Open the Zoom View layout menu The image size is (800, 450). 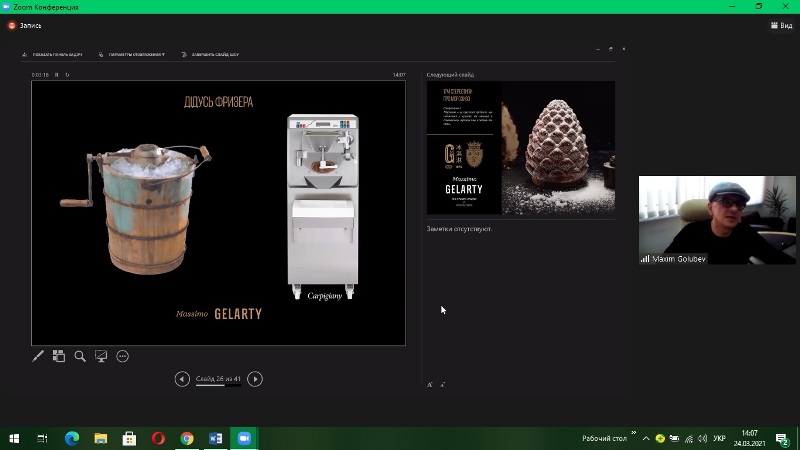[x=782, y=25]
